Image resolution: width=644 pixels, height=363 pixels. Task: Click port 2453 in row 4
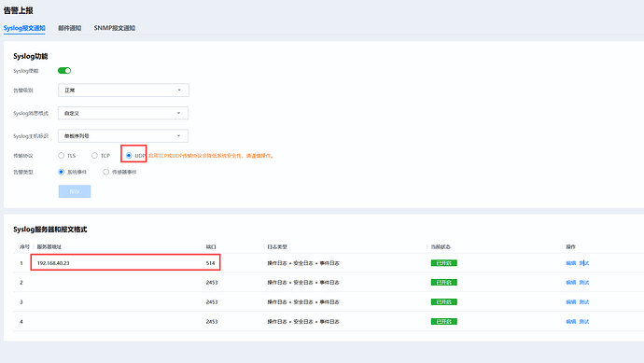point(212,322)
